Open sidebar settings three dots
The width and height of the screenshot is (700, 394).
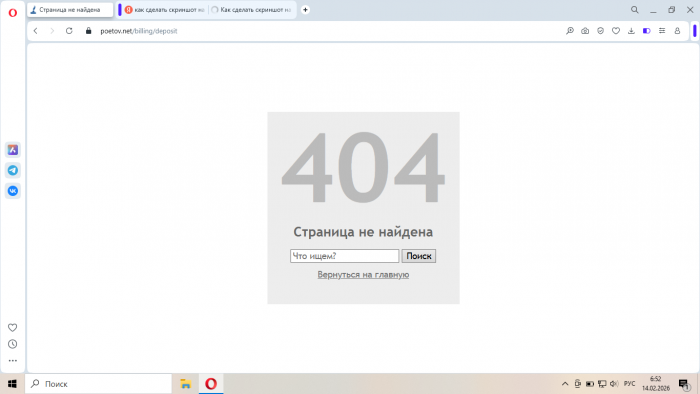[12, 361]
